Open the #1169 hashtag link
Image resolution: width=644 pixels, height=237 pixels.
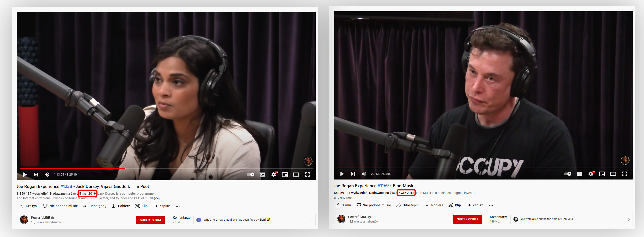383,186
